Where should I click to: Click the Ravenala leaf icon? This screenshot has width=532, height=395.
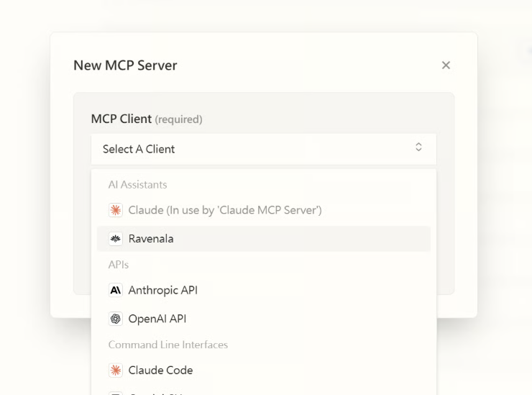tap(115, 239)
